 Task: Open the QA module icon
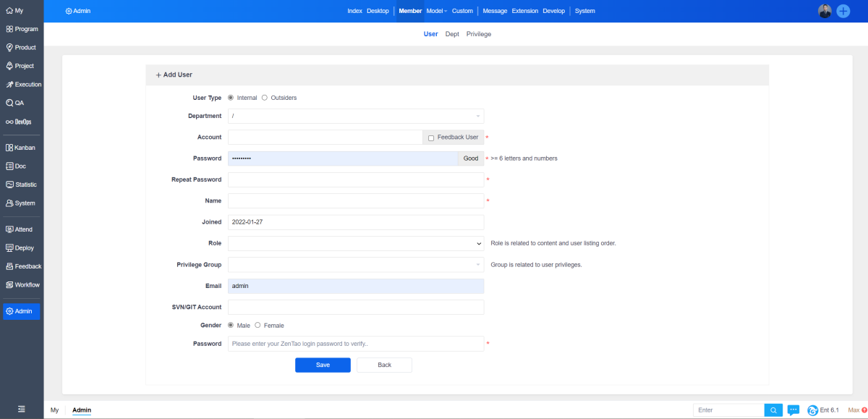click(x=9, y=103)
